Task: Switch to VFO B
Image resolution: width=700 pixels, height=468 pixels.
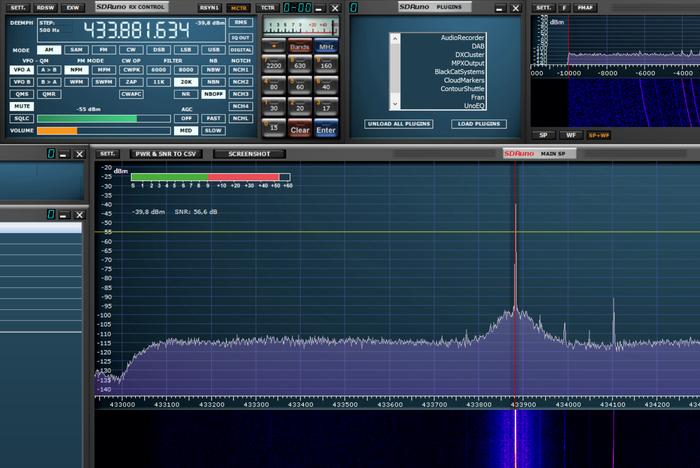Action: coord(22,82)
